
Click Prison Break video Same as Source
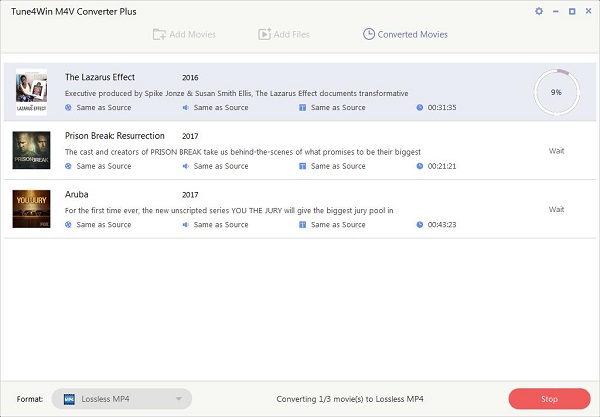tap(104, 166)
